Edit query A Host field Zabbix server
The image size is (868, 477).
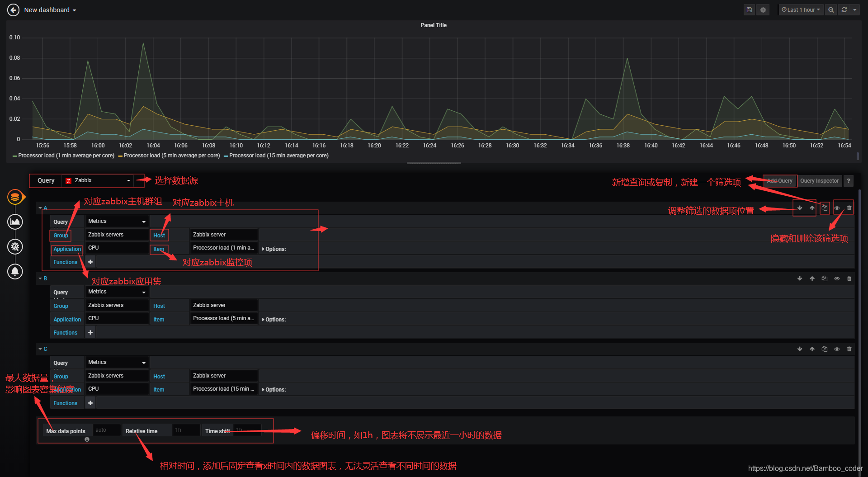point(224,235)
